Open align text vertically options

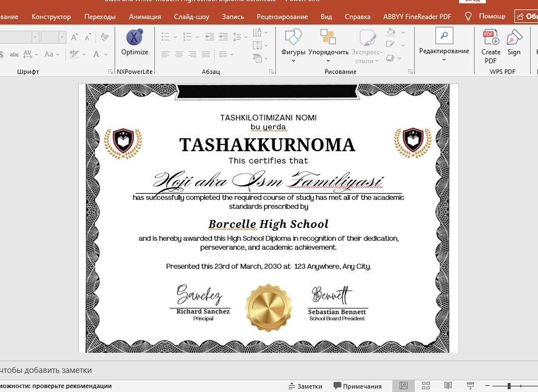pyautogui.click(x=260, y=45)
